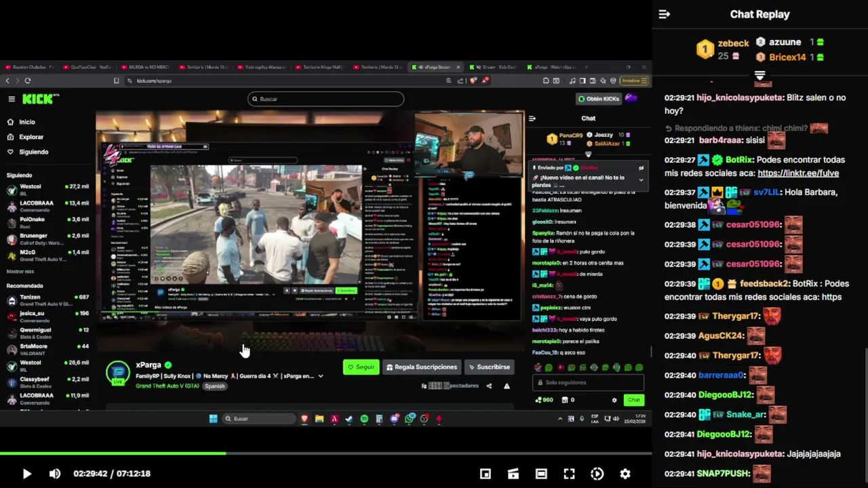Click the browser reload button
Screen dimensions: 868x488
(28, 81)
